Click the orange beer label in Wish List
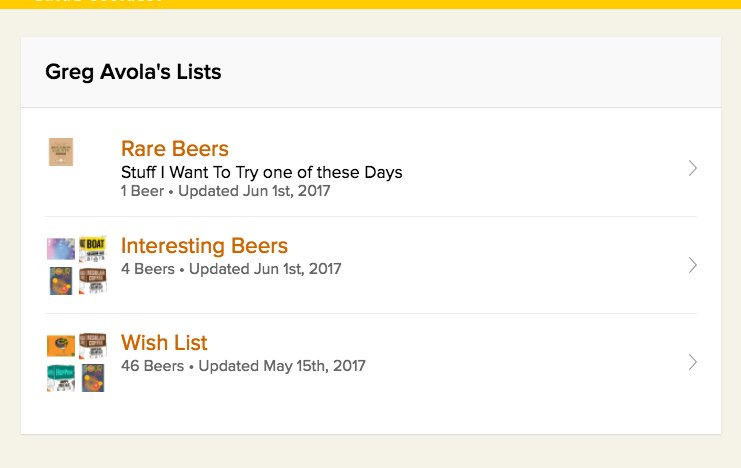 pyautogui.click(x=61, y=346)
